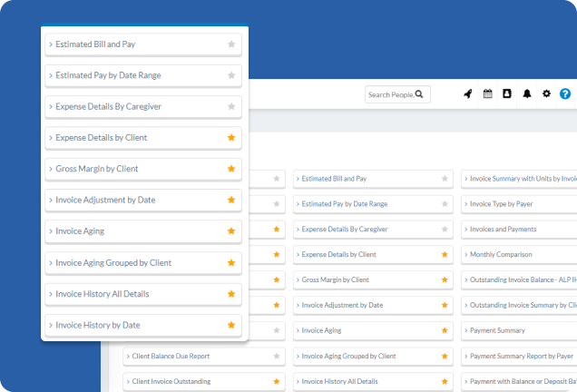Open Monthly Comparison report label
This screenshot has width=577, height=392.
tap(501, 254)
